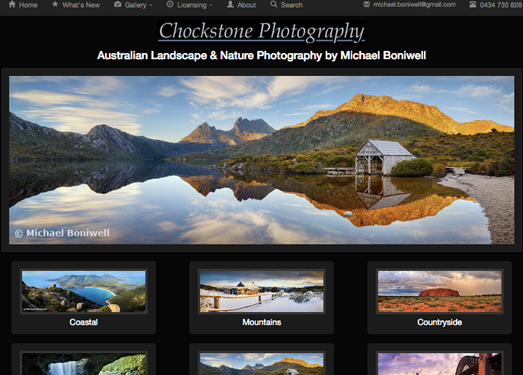The height and width of the screenshot is (375, 523).
Task: Open the Coastal gallery label
Action: coord(84,322)
